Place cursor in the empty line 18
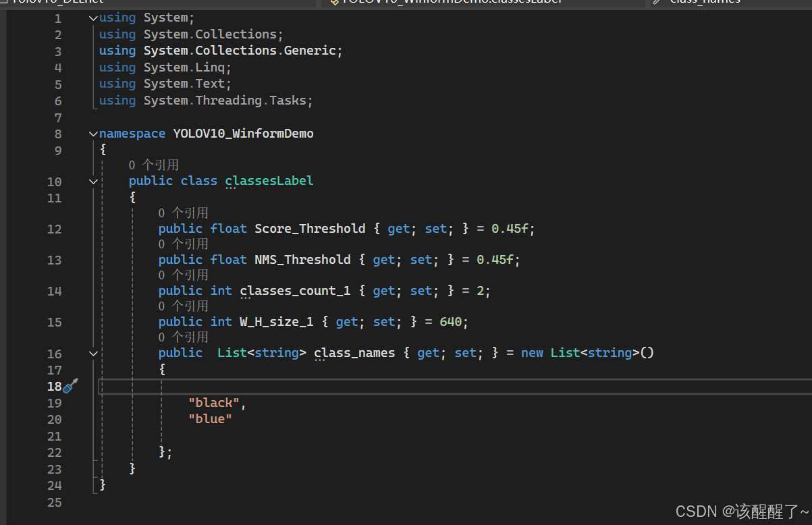The width and height of the screenshot is (812, 525). click(455, 386)
